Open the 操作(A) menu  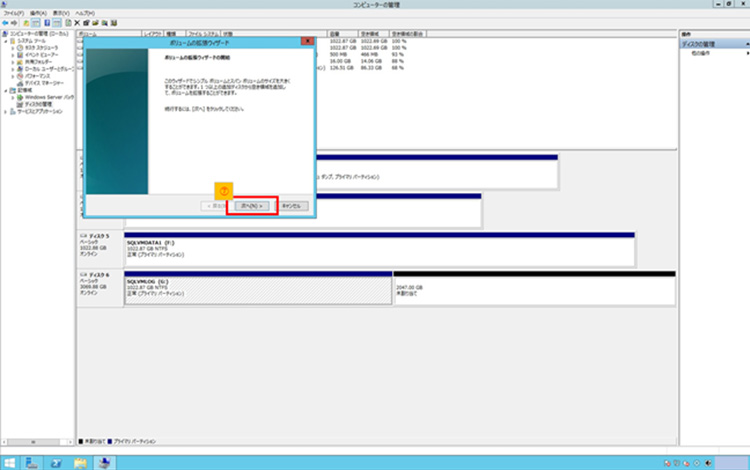(x=37, y=13)
